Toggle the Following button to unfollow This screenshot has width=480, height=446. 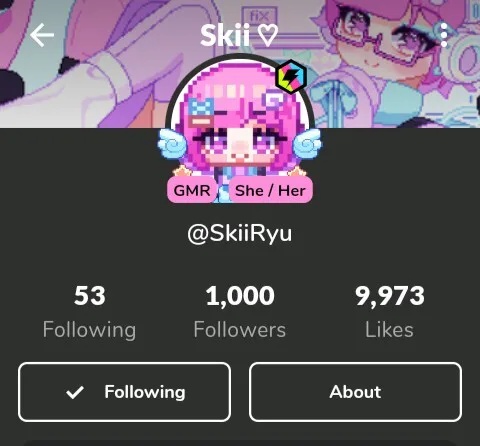(x=124, y=392)
